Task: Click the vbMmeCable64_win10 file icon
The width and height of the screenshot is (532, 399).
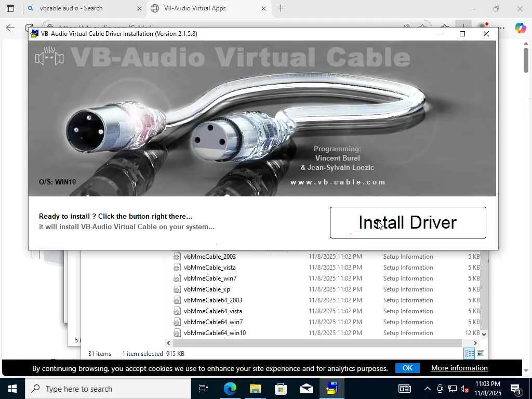Action: [177, 333]
